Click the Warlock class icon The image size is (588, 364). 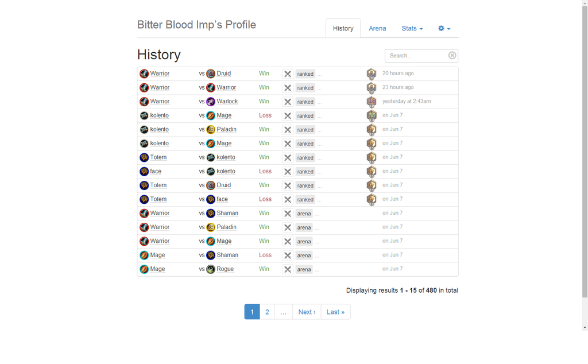point(211,102)
